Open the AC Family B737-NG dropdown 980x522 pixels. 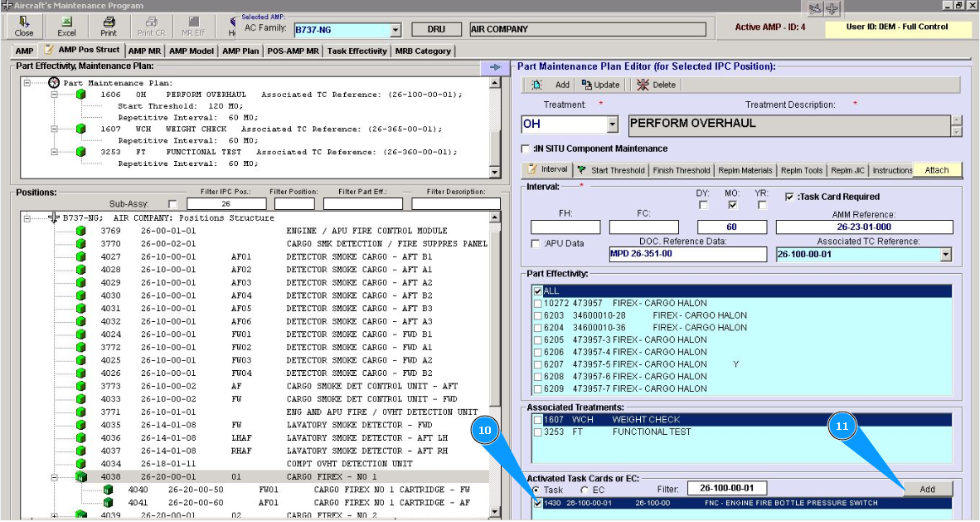[x=395, y=30]
